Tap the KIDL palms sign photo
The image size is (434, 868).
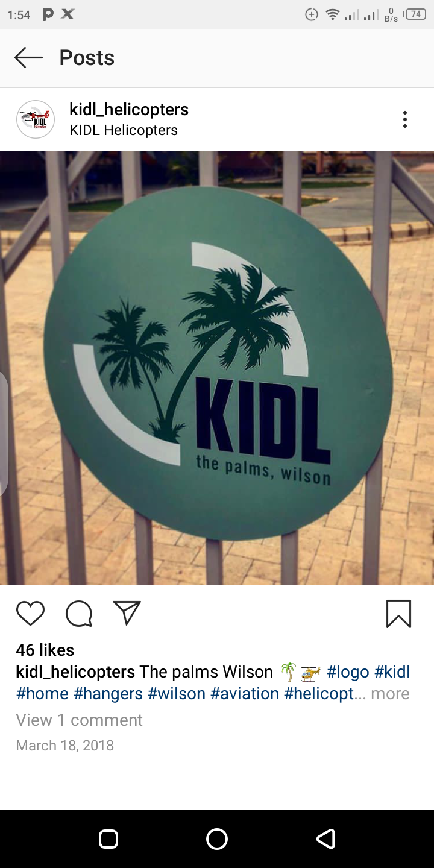coord(217,368)
